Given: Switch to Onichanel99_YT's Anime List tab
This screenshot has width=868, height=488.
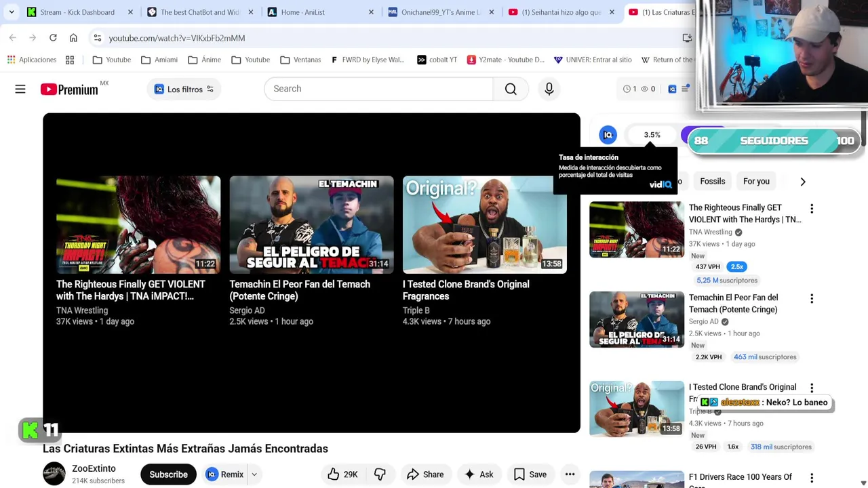Looking at the screenshot, I should [x=442, y=12].
